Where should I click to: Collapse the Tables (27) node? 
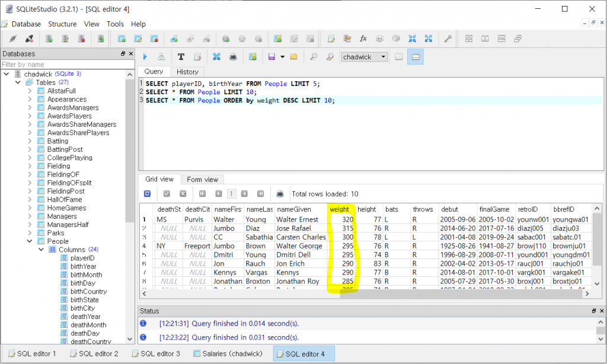(18, 82)
